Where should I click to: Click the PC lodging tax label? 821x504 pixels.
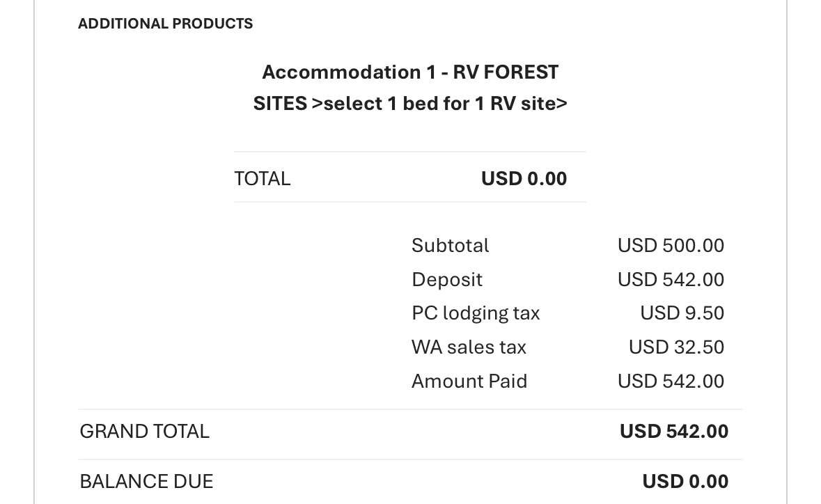tap(476, 313)
